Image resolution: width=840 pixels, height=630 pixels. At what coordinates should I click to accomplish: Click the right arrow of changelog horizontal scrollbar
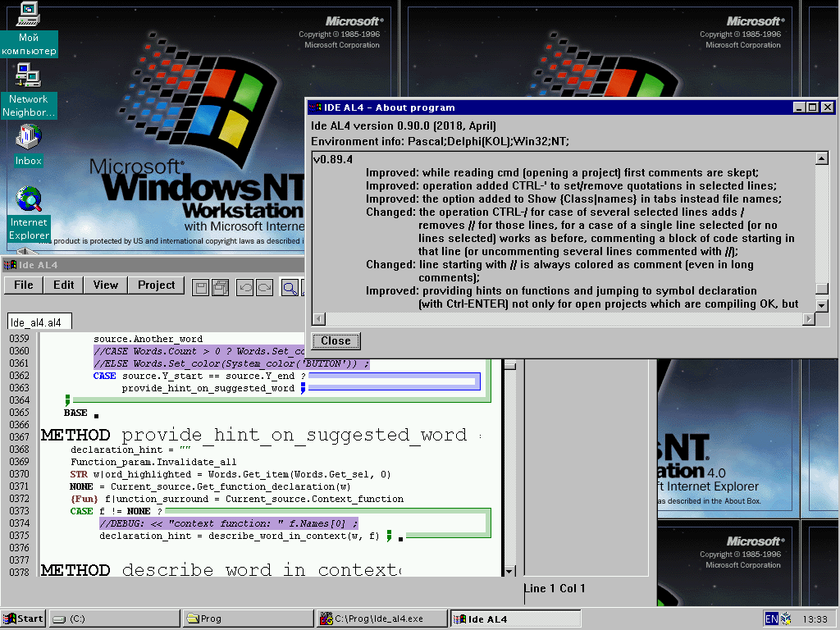[x=808, y=319]
